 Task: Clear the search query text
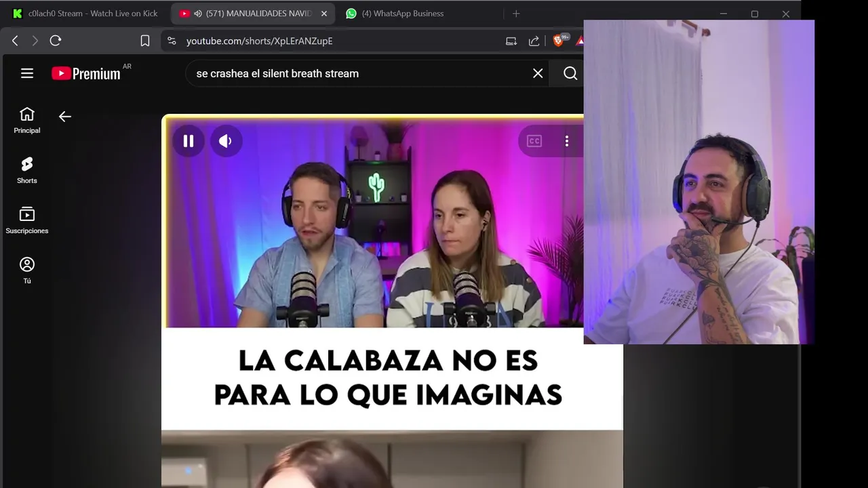[x=538, y=73]
